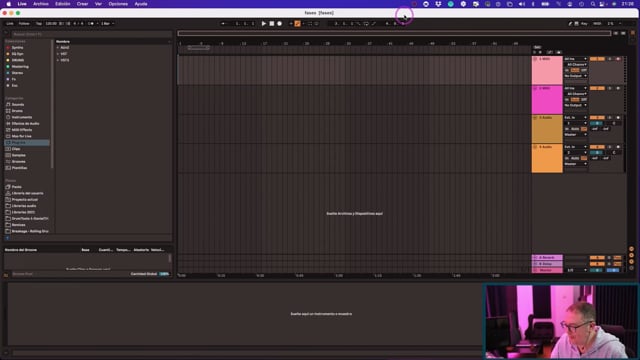
Task: Open the Crear menu
Action: 82,4
